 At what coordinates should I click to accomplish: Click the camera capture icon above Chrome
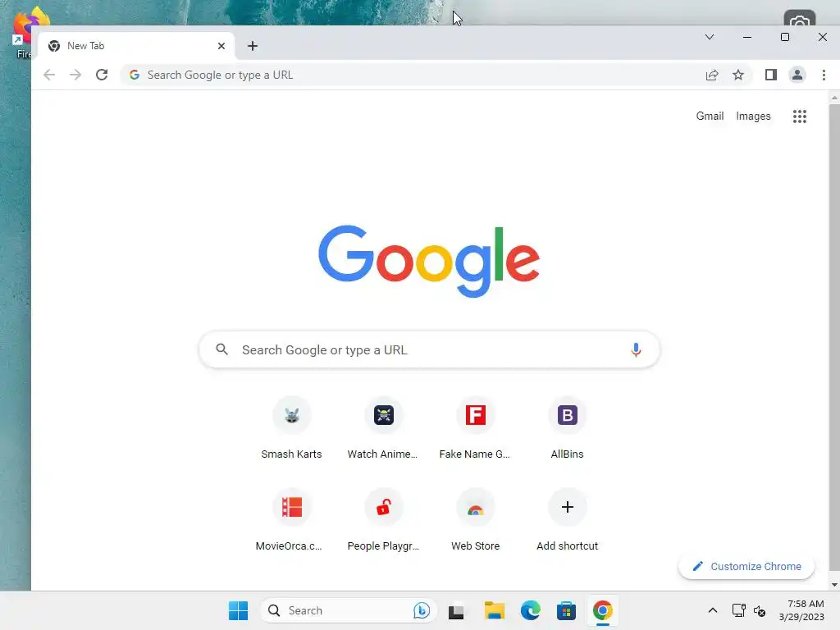click(799, 18)
